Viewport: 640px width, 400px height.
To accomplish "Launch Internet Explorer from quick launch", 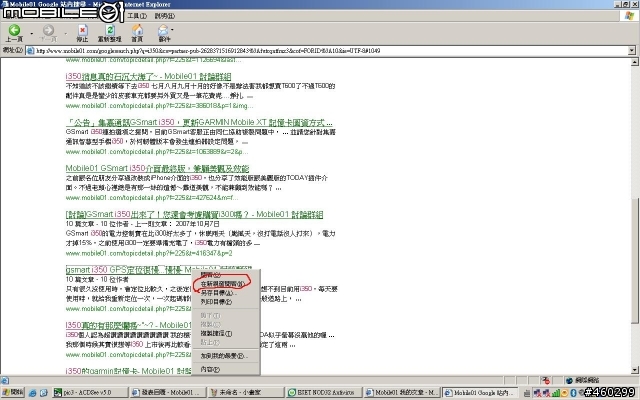I will [32, 393].
